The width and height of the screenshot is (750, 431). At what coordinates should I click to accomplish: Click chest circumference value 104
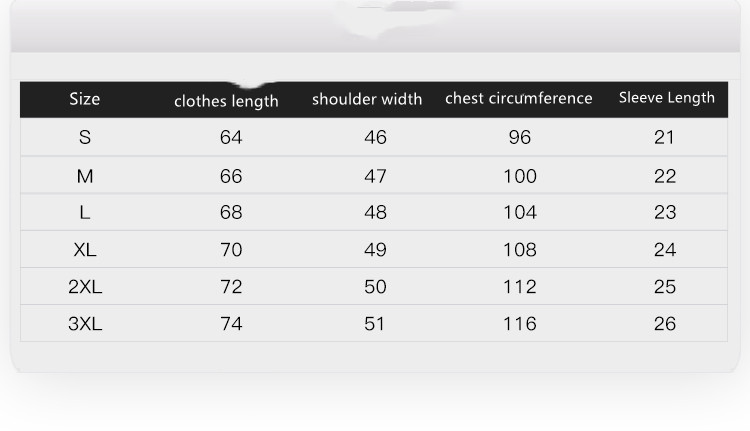(520, 213)
